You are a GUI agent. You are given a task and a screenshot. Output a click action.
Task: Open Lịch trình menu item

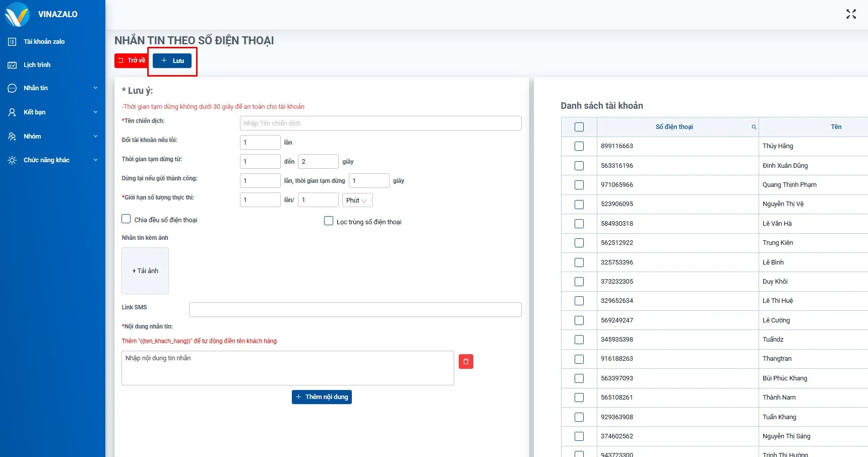(x=37, y=65)
